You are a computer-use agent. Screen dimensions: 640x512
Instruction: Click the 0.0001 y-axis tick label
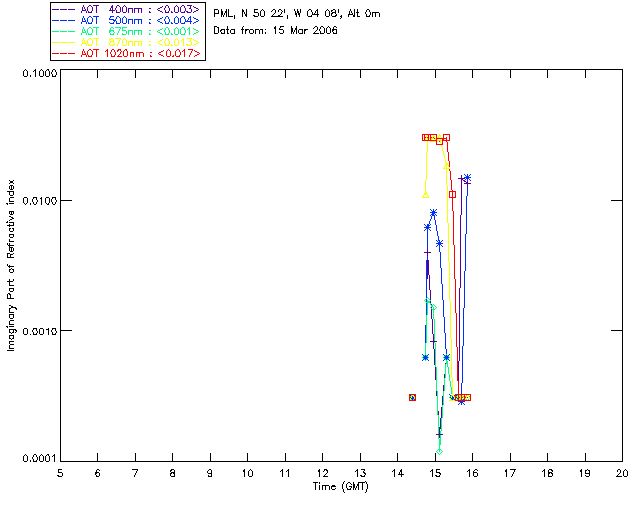(x=38, y=458)
